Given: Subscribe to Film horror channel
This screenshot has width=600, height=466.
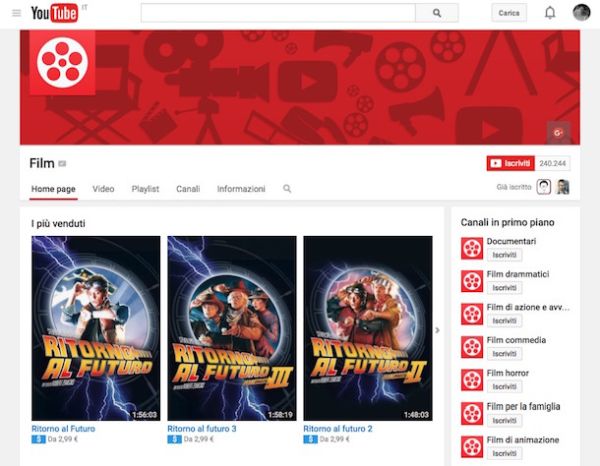Looking at the screenshot, I should pyautogui.click(x=505, y=387).
